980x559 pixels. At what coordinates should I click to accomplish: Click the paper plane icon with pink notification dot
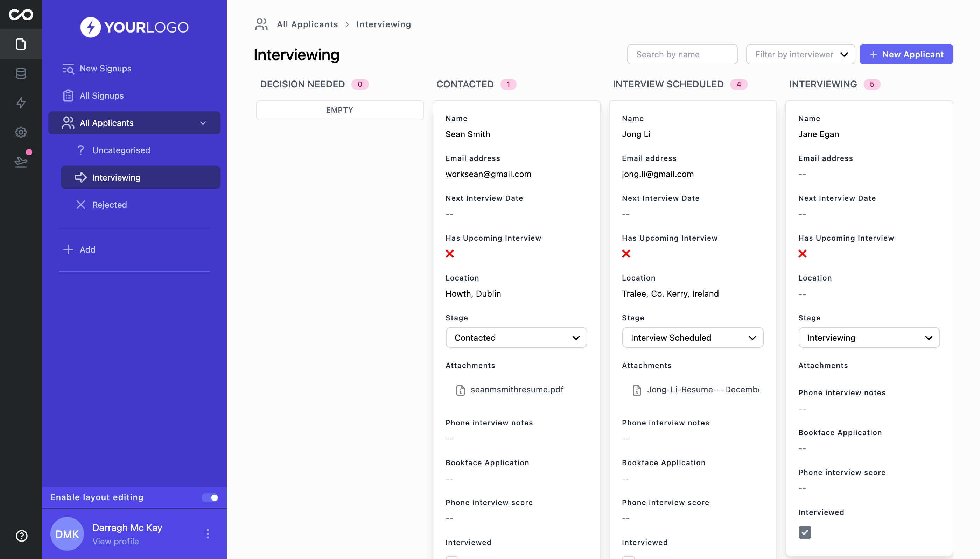20,161
